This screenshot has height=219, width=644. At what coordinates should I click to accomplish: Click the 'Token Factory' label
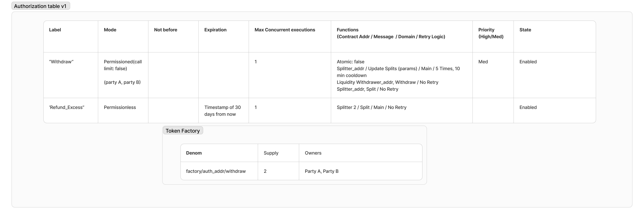pos(183,131)
